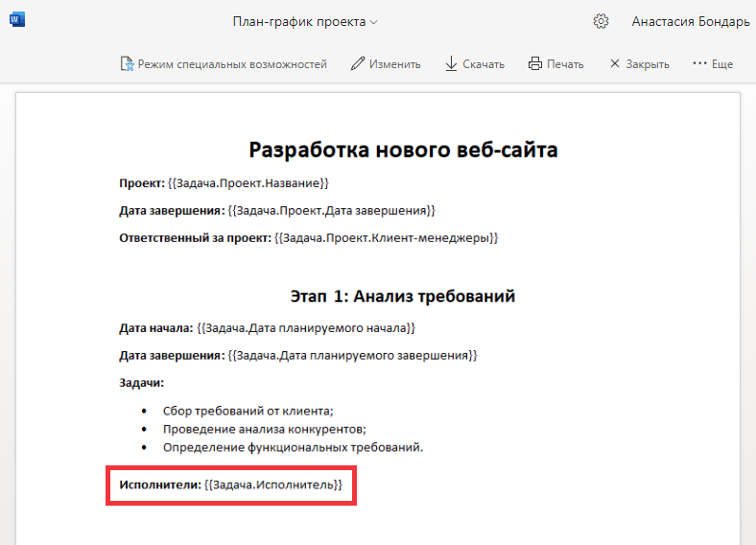Click placeholder {{Задача.Проект.Название}}
This screenshot has height=545, width=756.
(x=248, y=183)
